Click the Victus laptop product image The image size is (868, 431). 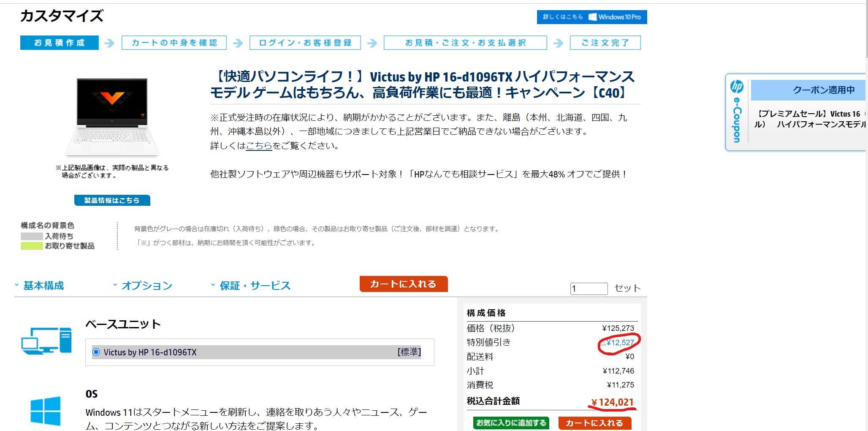tap(112, 117)
